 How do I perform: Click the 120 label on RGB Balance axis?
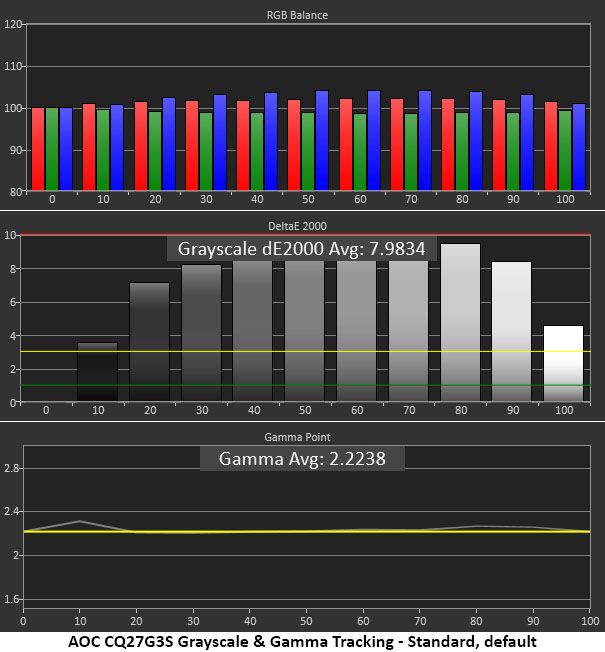point(13,25)
